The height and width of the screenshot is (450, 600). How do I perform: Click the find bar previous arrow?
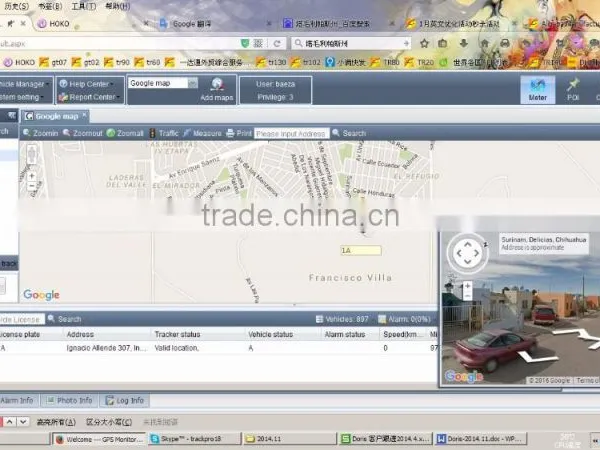pos(10,422)
